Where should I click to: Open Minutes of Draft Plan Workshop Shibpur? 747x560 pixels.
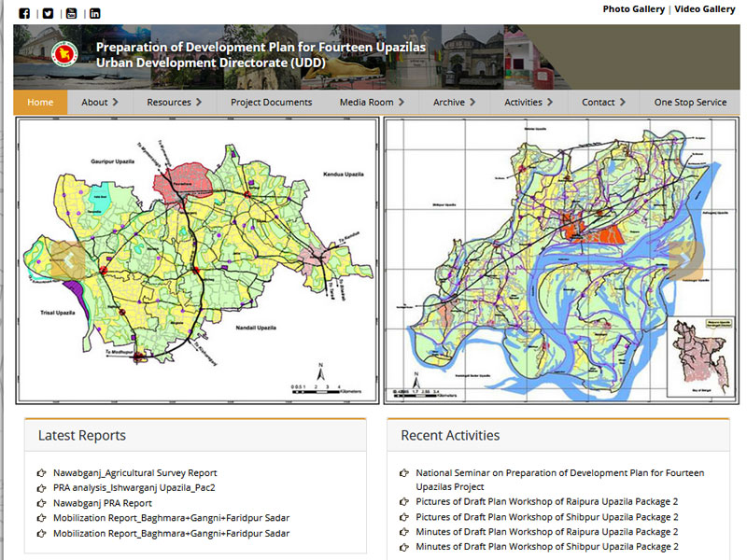[546, 547]
